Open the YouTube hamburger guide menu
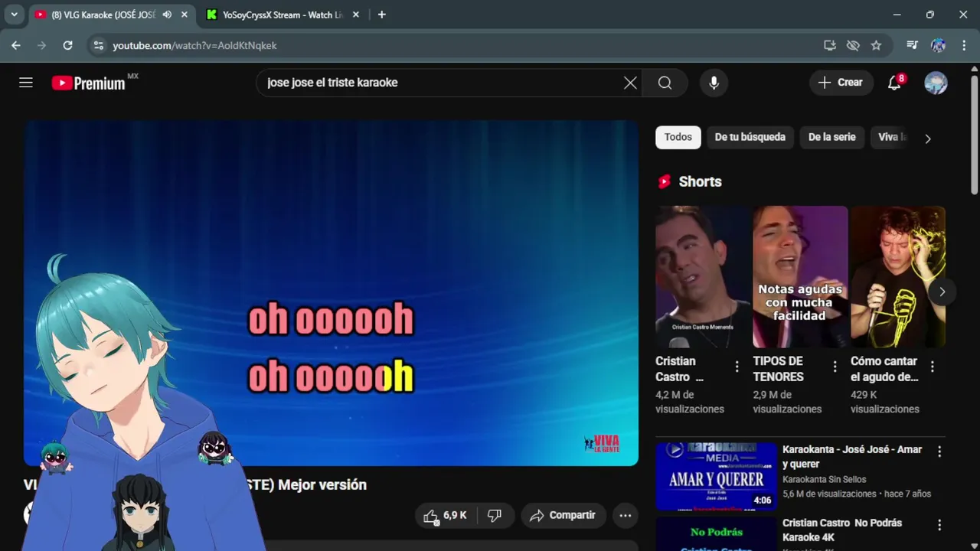 tap(26, 83)
